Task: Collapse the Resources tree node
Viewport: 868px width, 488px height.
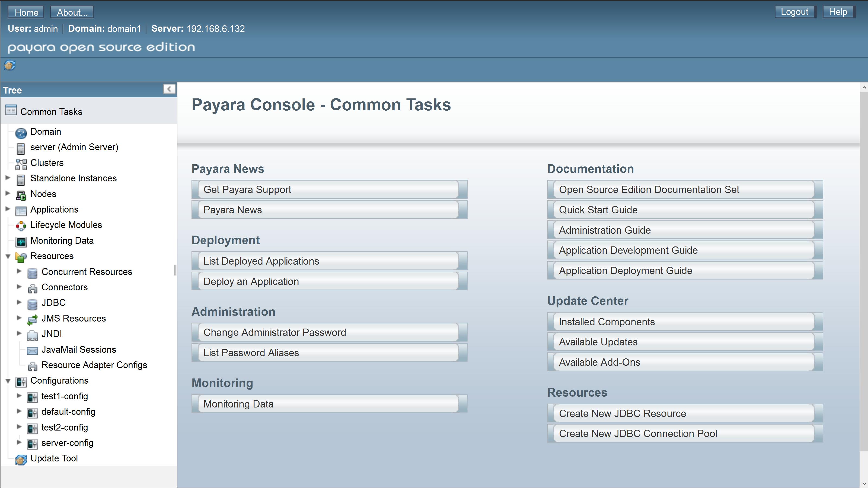Action: (x=8, y=257)
